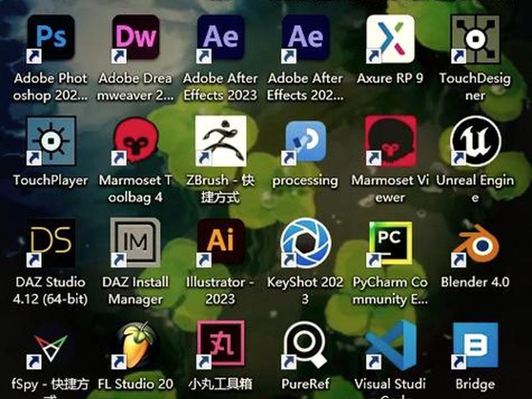
Task: Select the processing desktop icon
Action: pyautogui.click(x=305, y=142)
